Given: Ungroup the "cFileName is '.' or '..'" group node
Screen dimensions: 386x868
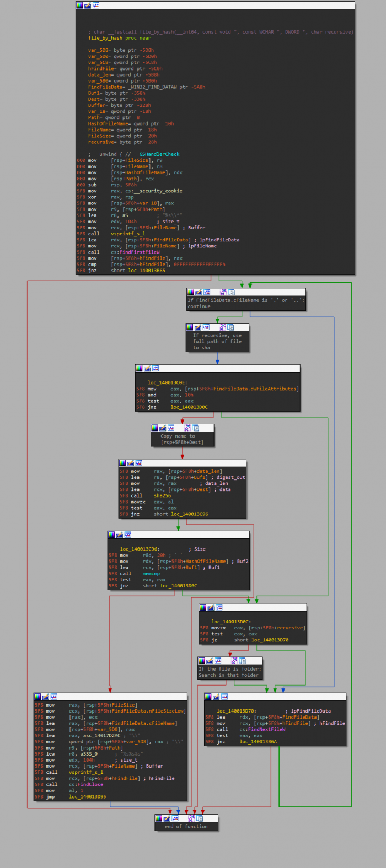Looking at the screenshot, I should tap(224, 292).
